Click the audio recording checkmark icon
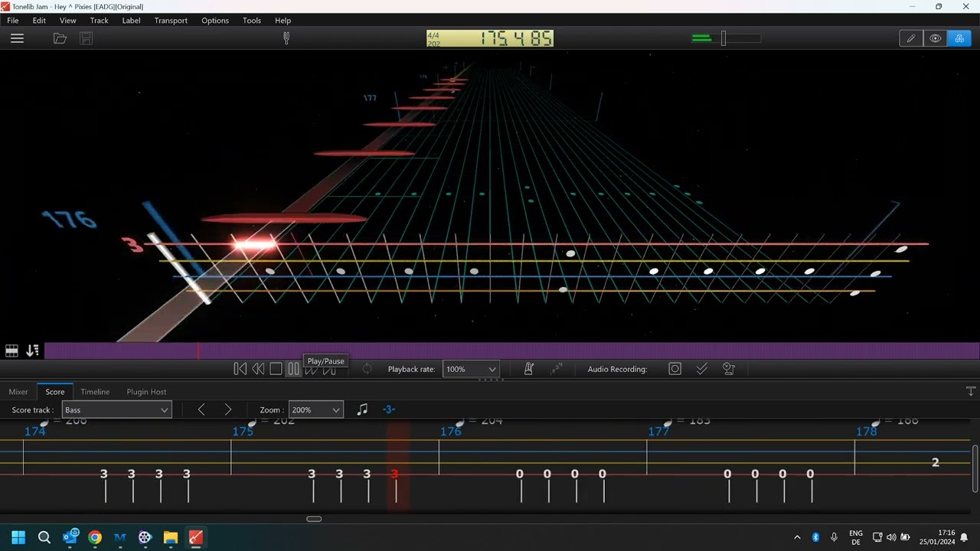The width and height of the screenshot is (980, 551). pyautogui.click(x=701, y=369)
